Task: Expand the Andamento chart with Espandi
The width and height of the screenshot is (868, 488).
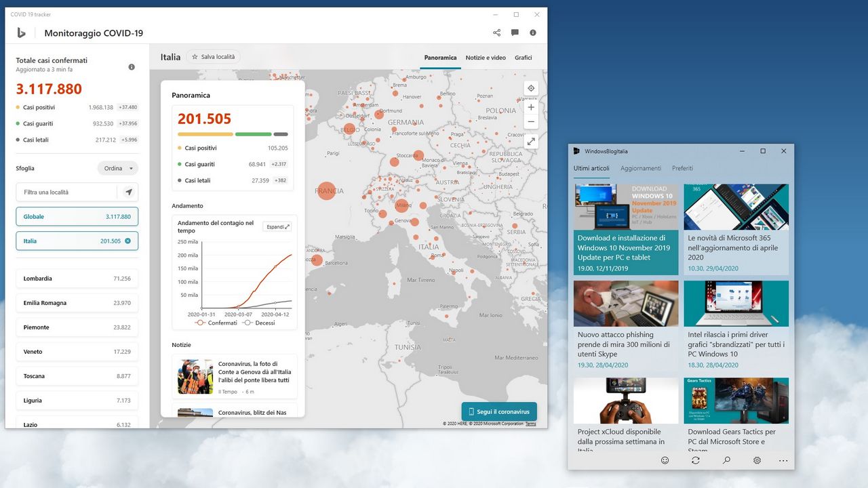Action: click(x=277, y=226)
